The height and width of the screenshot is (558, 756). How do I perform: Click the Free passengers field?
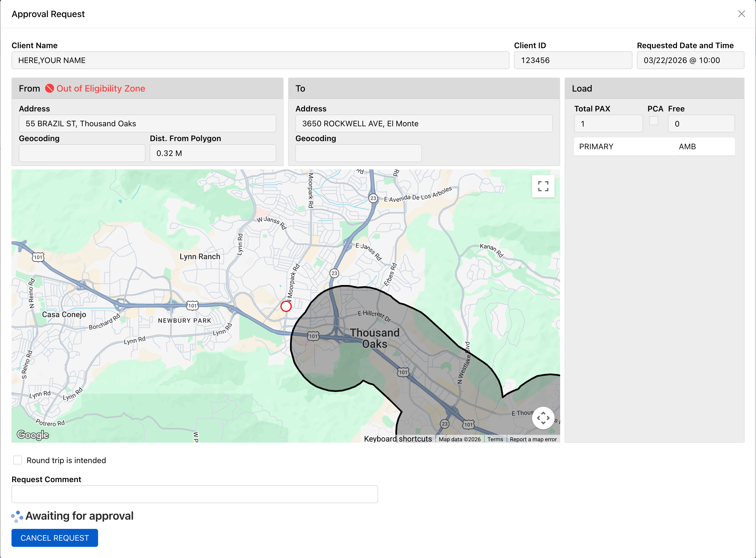pos(701,124)
